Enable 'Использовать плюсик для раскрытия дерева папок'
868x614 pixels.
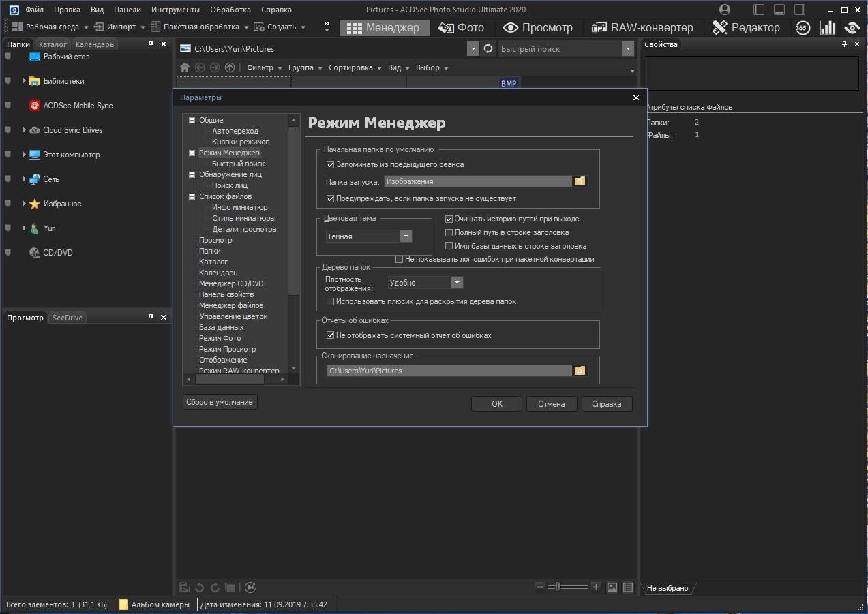[x=330, y=301]
